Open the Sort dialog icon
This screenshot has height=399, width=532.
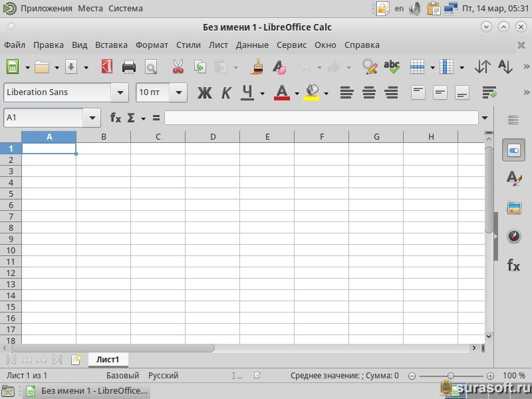[x=483, y=67]
